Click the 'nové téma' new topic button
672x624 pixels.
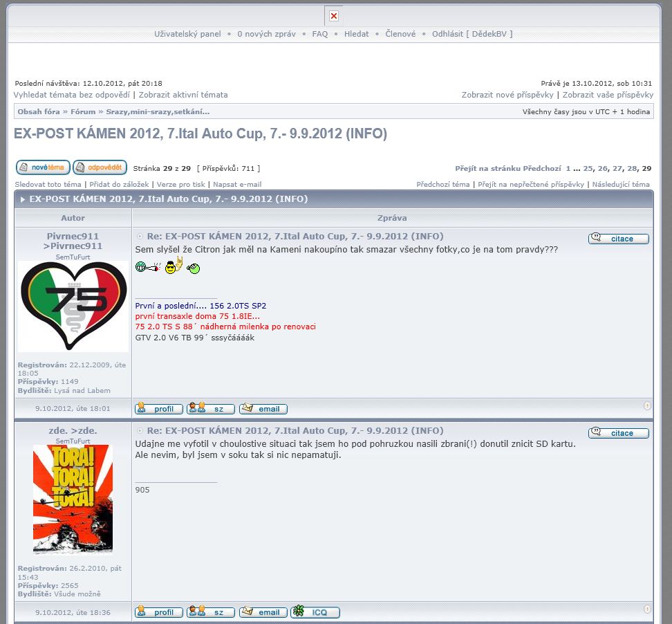pyautogui.click(x=43, y=167)
